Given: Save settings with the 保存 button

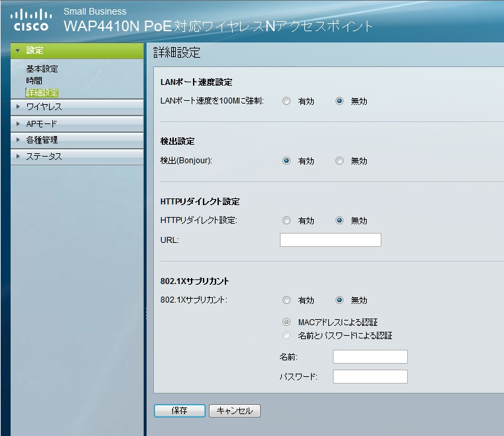Looking at the screenshot, I should click(x=179, y=411).
